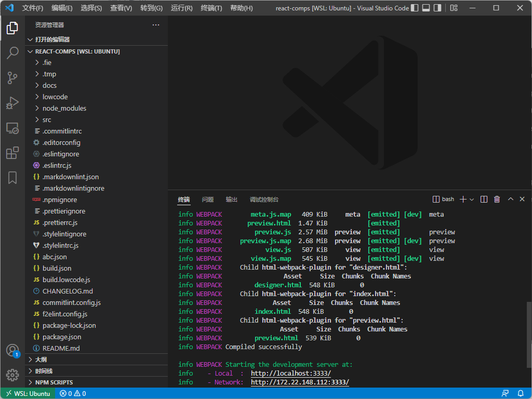The height and width of the screenshot is (399, 532).
Task: Click the errors and warnings status item
Action: click(x=73, y=394)
